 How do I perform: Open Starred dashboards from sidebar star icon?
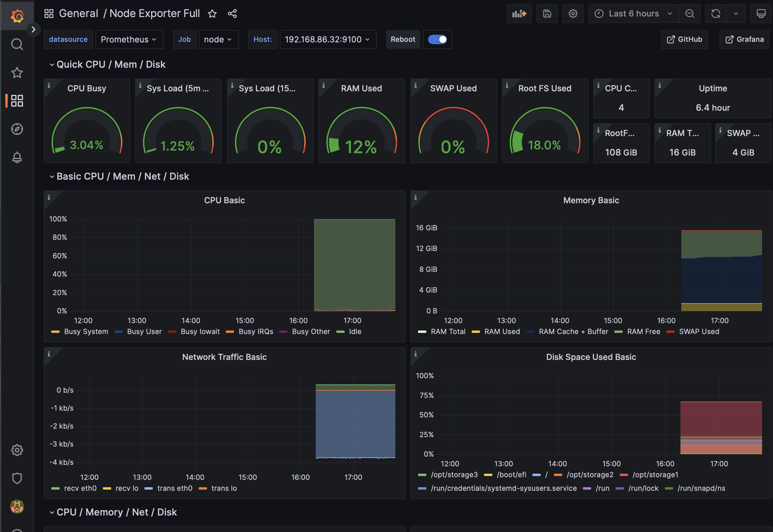pyautogui.click(x=17, y=72)
